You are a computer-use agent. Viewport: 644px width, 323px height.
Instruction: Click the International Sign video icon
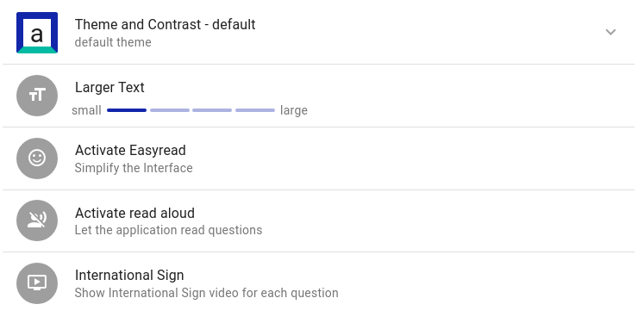point(37,283)
